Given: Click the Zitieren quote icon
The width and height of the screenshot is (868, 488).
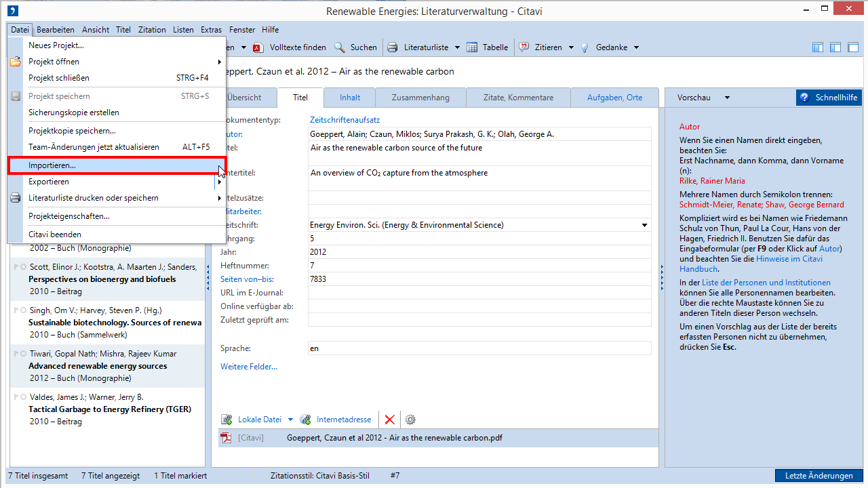Looking at the screenshot, I should coord(524,47).
